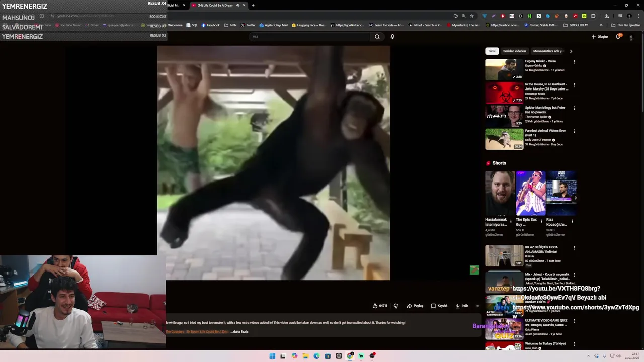Close the Life Could Be A Dream tab
This screenshot has height=362, width=644.
(x=244, y=5)
